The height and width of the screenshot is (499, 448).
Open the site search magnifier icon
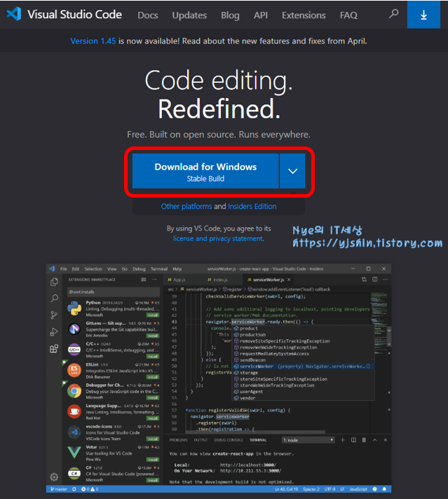coord(393,14)
